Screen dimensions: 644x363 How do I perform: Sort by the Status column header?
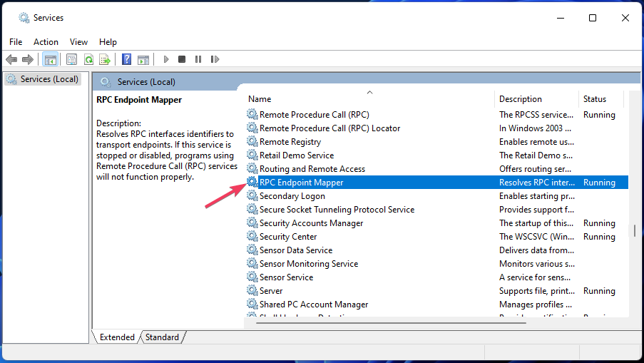click(594, 99)
